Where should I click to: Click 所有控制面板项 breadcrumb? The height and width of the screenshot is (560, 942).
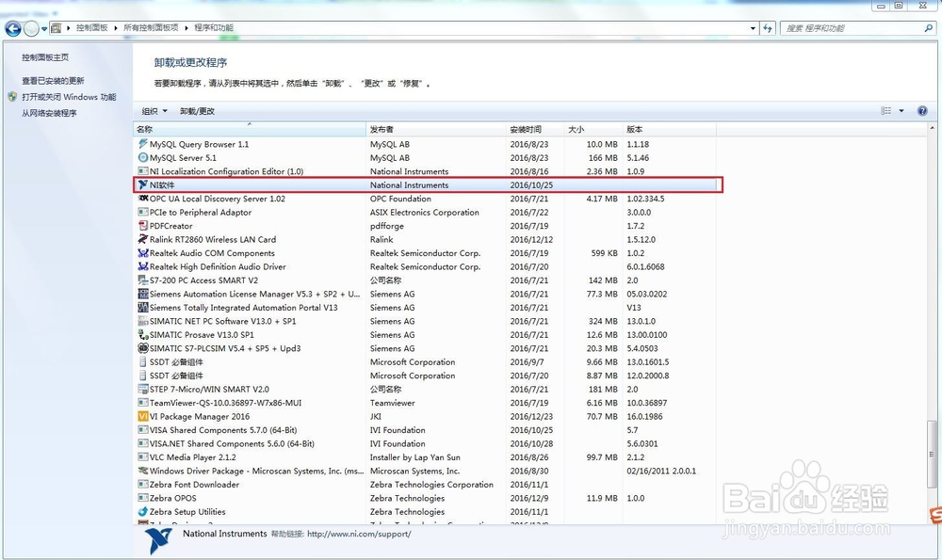151,27
